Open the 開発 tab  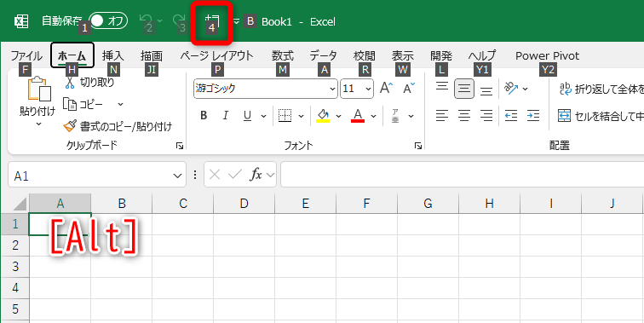441,55
